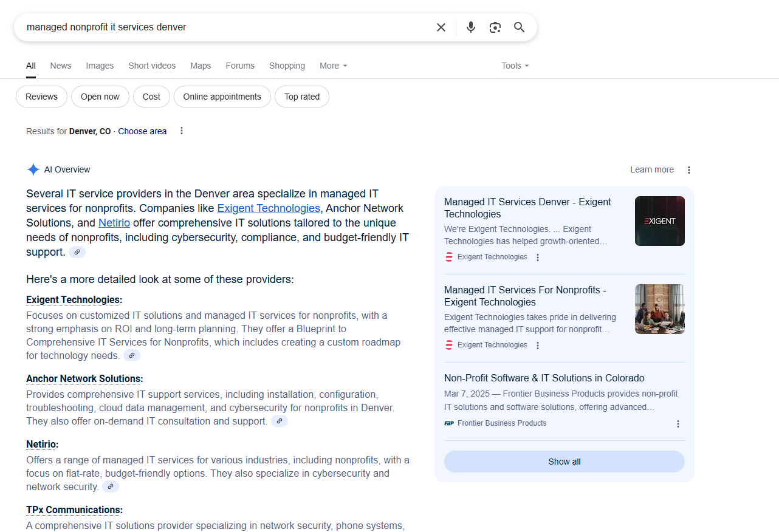779x532 pixels.
Task: Apply the Reviews filter chip
Action: pos(41,97)
